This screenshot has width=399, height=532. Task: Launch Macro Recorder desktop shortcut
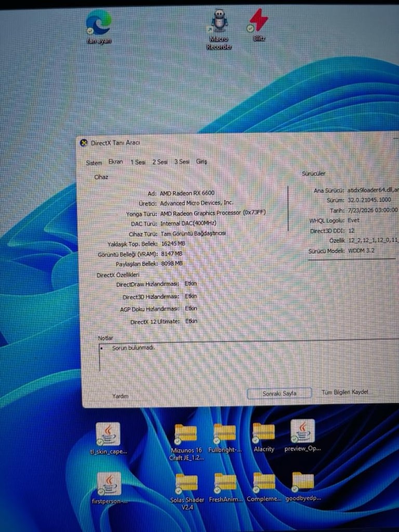click(219, 29)
